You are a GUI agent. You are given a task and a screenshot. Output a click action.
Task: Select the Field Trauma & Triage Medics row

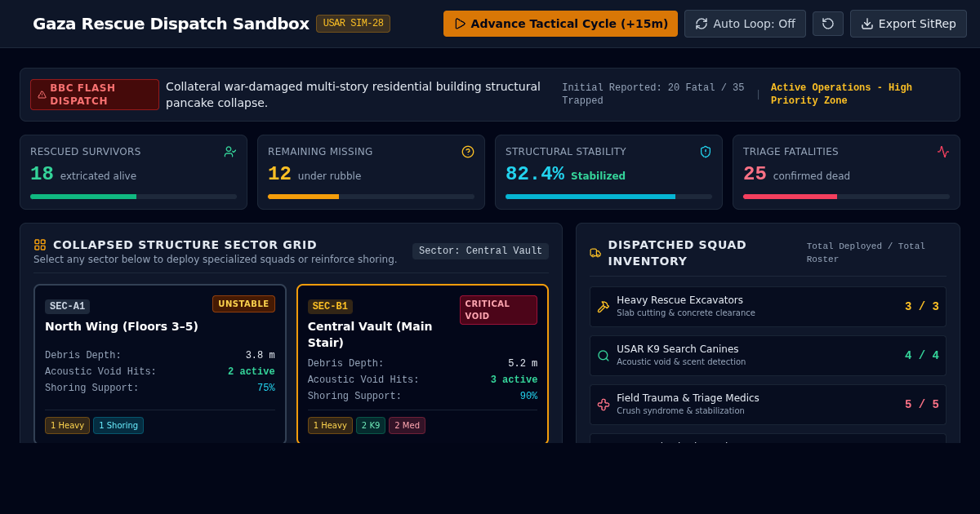pyautogui.click(x=768, y=405)
